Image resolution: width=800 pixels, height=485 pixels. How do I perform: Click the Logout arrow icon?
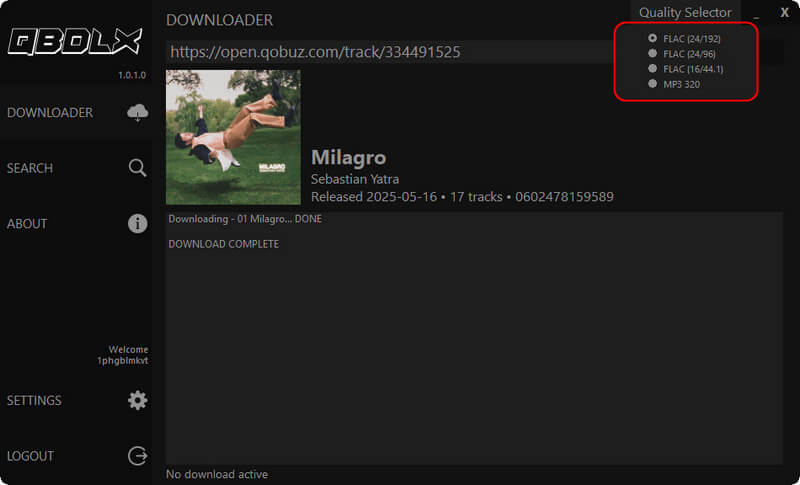click(x=137, y=456)
